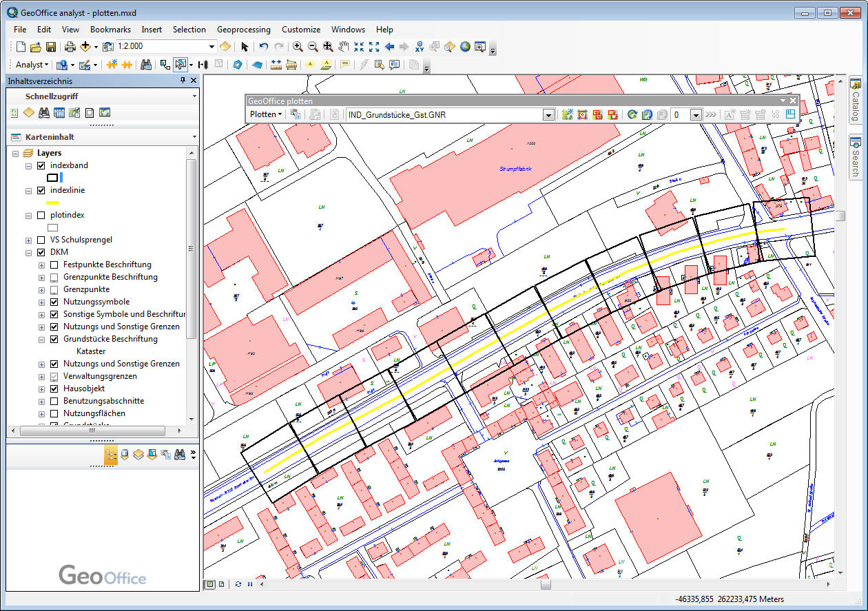Uncheck the indexband layer checkbox
The width and height of the screenshot is (868, 611).
[x=41, y=166]
